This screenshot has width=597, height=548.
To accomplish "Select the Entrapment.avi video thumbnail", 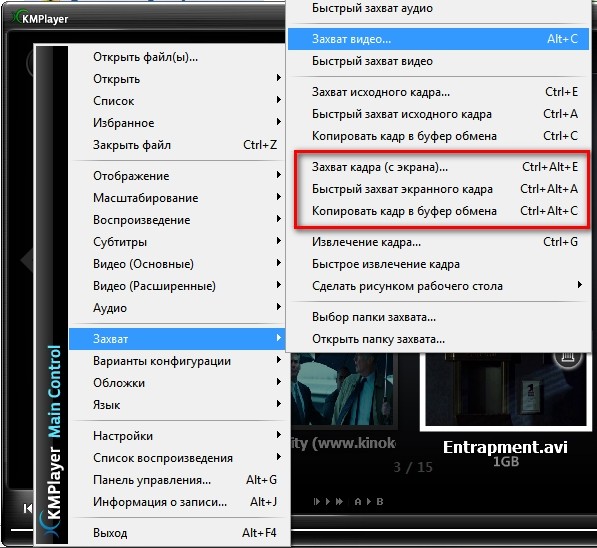I will point(506,391).
